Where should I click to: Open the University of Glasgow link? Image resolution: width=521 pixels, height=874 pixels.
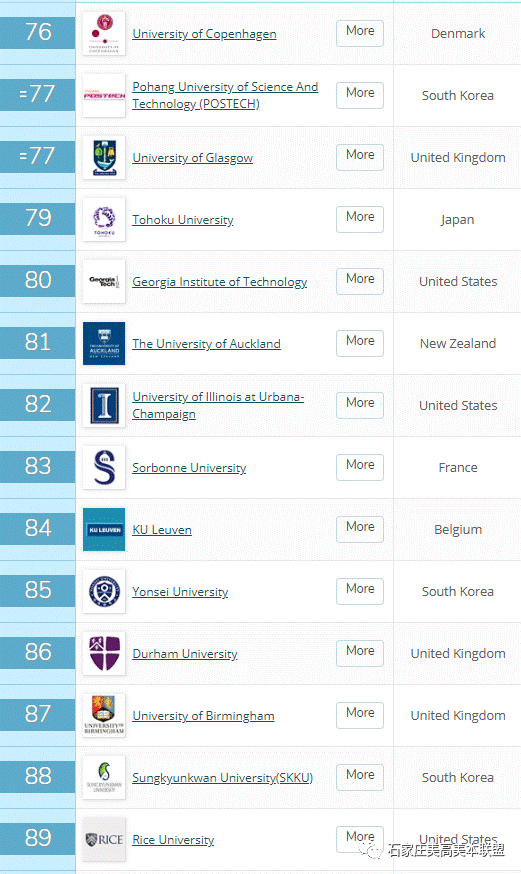[x=192, y=158]
